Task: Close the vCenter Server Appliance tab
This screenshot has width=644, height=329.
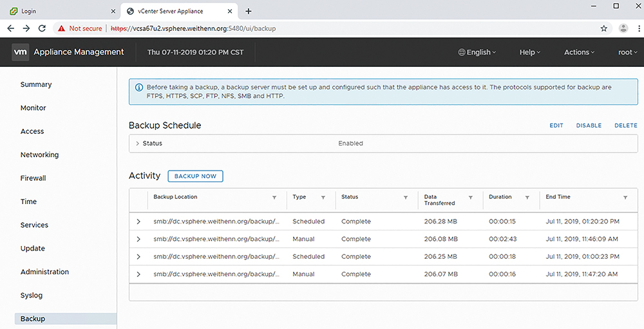Action: 230,11
